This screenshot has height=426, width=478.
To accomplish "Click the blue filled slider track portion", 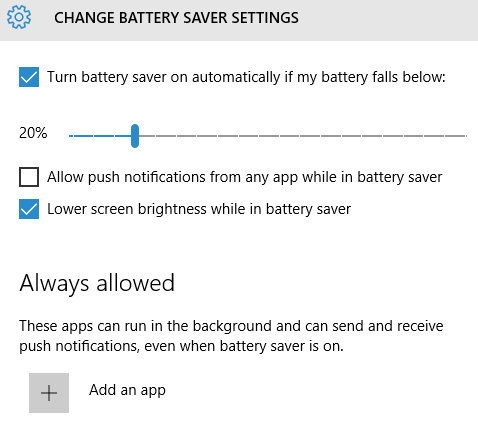I will [x=100, y=136].
